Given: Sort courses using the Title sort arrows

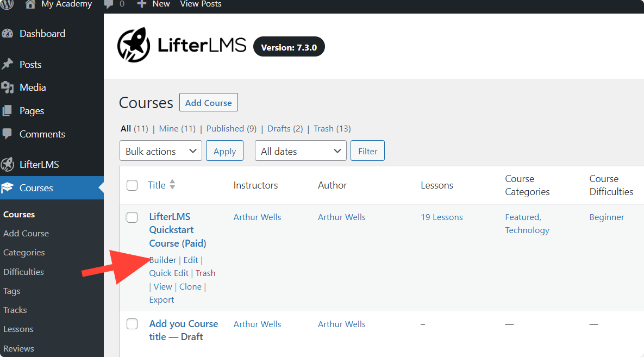Looking at the screenshot, I should point(172,185).
